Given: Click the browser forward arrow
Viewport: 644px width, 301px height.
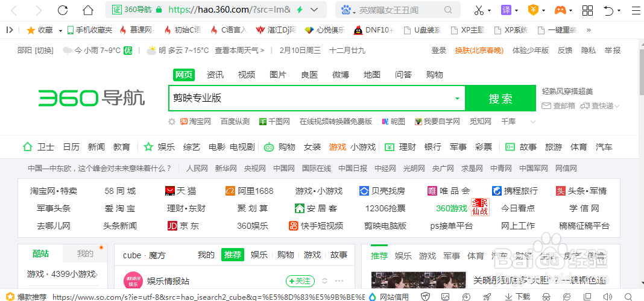Looking at the screenshot, I should coord(39,10).
